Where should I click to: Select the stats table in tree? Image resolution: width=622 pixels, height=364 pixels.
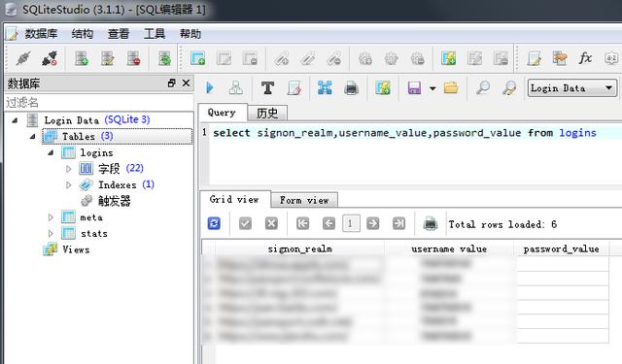pos(94,234)
